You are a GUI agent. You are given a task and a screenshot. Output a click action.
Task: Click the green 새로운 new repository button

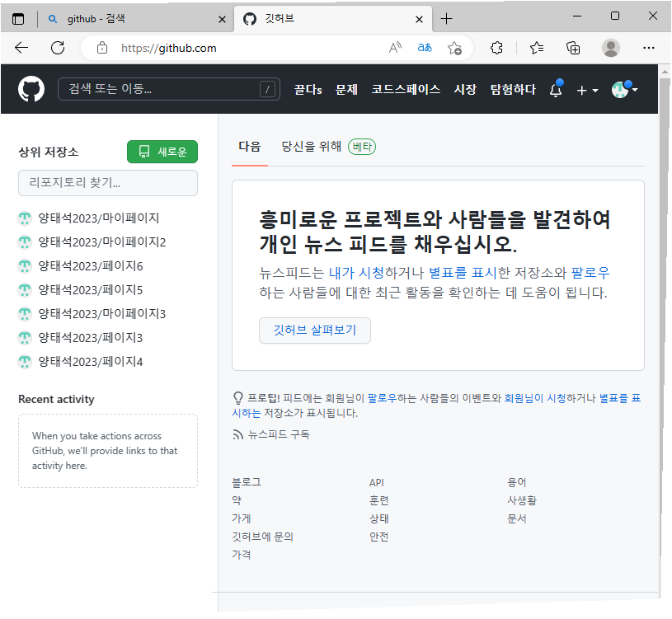162,152
